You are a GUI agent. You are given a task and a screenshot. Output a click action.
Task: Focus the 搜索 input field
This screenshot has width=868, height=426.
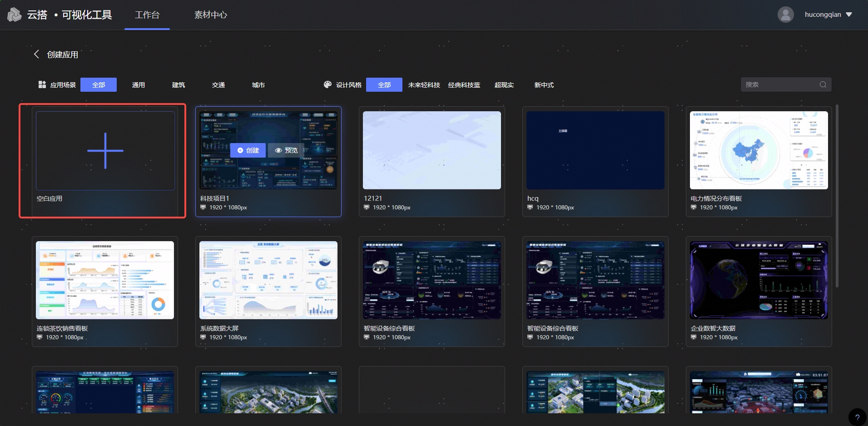786,84
